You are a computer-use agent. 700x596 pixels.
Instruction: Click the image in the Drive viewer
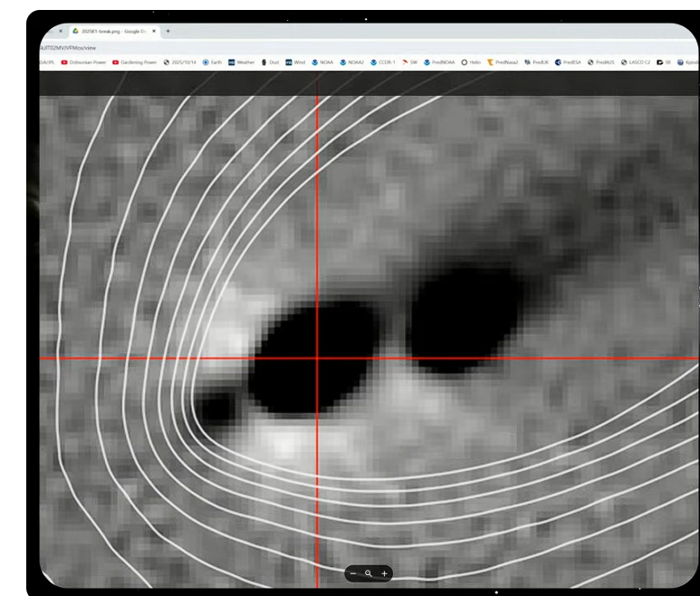pyautogui.click(x=369, y=341)
